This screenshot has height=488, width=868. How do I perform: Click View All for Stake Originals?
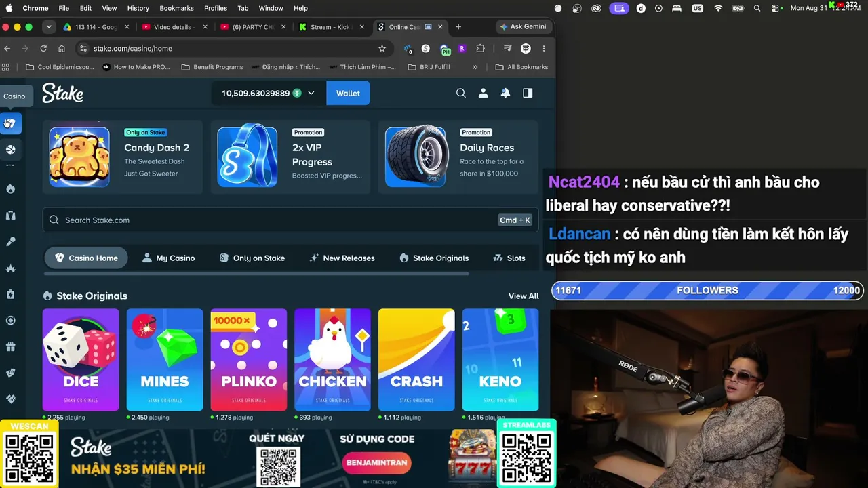point(524,296)
